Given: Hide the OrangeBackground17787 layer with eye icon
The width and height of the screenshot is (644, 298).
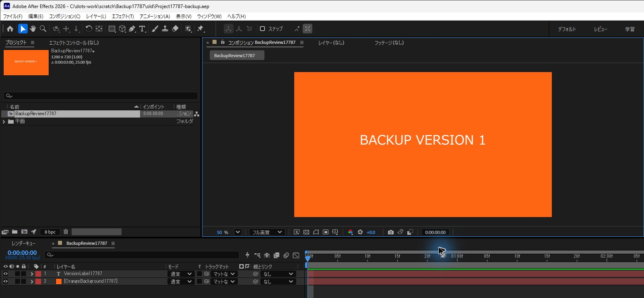Looking at the screenshot, I should coord(6,281).
